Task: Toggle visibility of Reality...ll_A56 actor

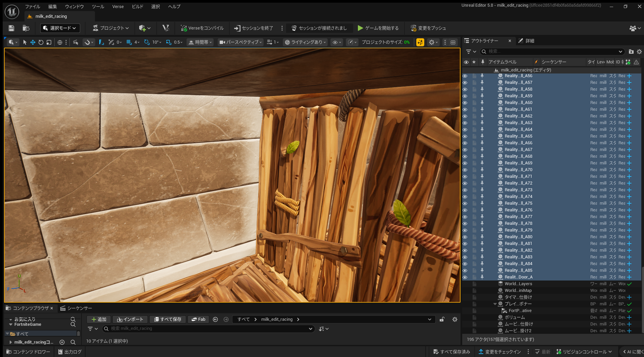Action: point(465,76)
